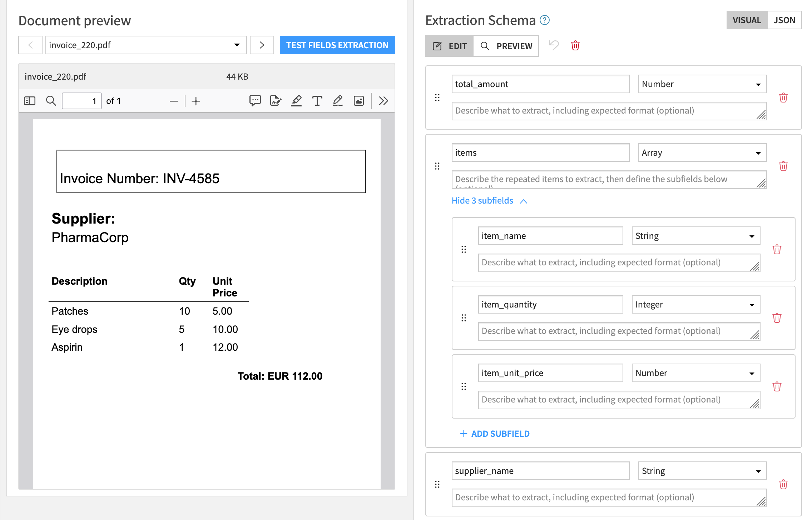Image resolution: width=812 pixels, height=520 pixels.
Task: Toggle the PDF sidebar panel
Action: [x=29, y=101]
